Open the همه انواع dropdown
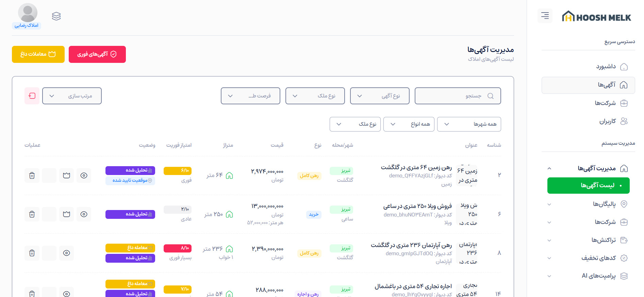Viewport: 644px width, 297px height. pyautogui.click(x=409, y=124)
